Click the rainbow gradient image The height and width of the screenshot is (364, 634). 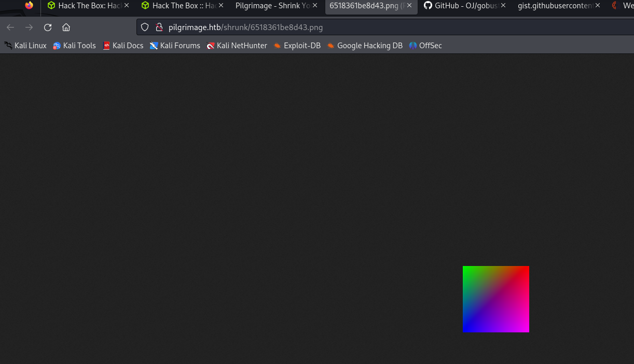point(495,299)
